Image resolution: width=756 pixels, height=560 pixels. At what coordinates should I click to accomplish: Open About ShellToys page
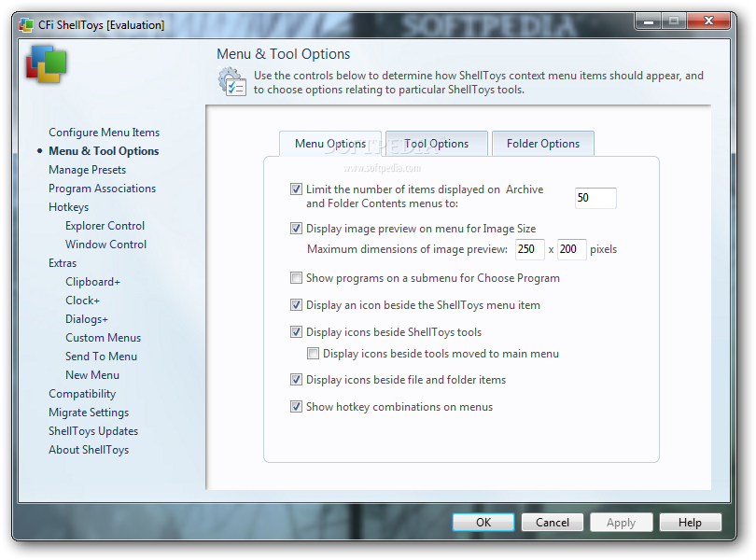tap(89, 450)
